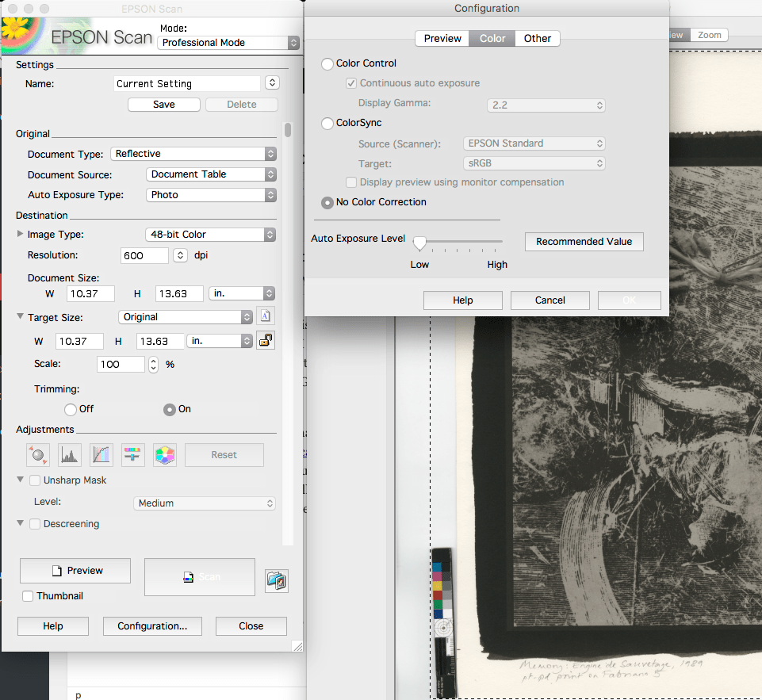Click the Save settings button
This screenshot has width=762, height=700.
coord(164,105)
